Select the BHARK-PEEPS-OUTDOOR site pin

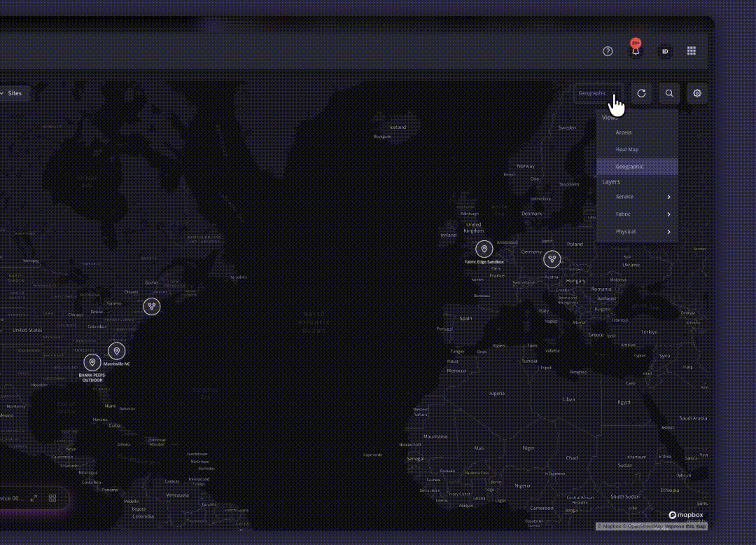(92, 362)
